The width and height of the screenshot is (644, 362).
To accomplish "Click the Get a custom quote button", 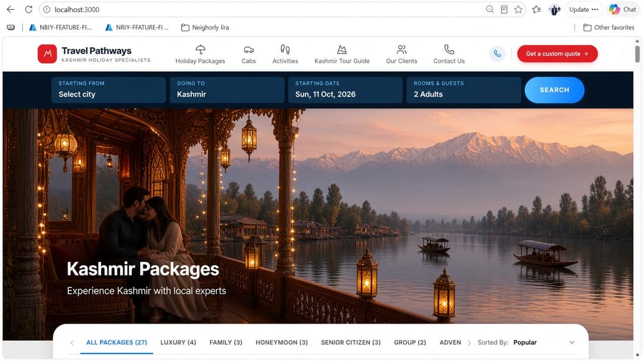I will [557, 54].
